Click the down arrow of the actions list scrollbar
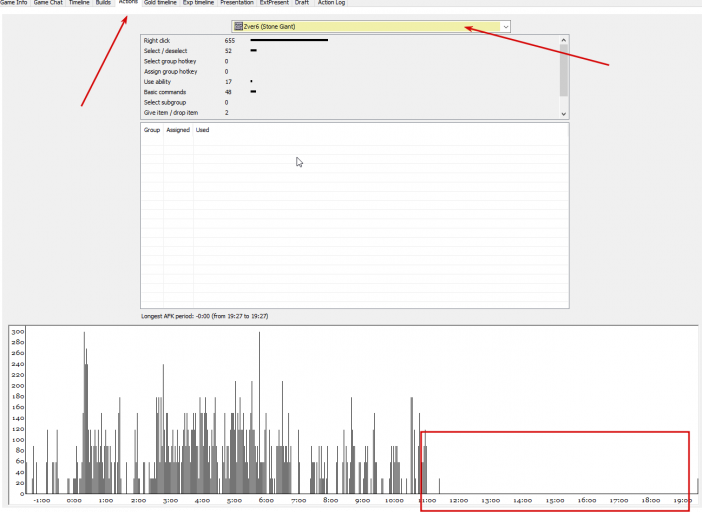This screenshot has width=702, height=512. pyautogui.click(x=564, y=114)
